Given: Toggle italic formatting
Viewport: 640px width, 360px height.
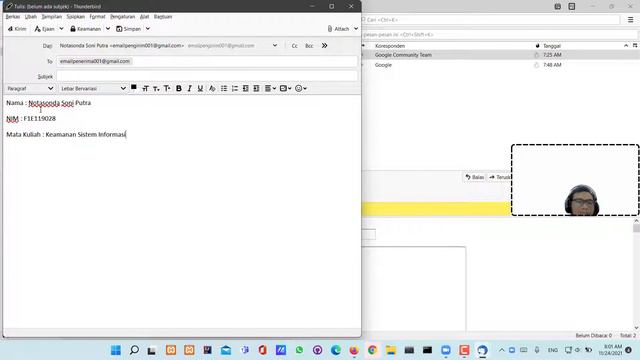Looking at the screenshot, I should point(189,89).
